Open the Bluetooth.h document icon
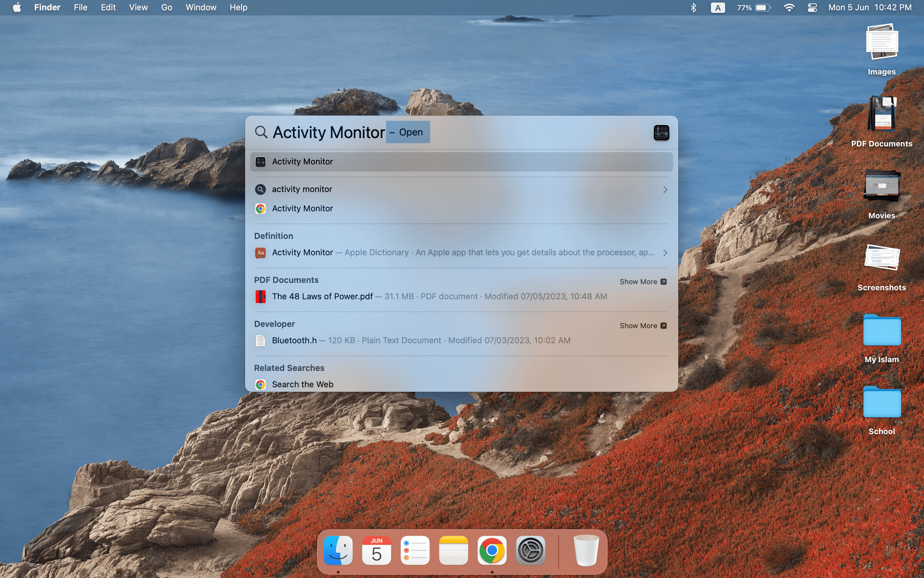Image resolution: width=924 pixels, height=578 pixels. pyautogui.click(x=261, y=341)
